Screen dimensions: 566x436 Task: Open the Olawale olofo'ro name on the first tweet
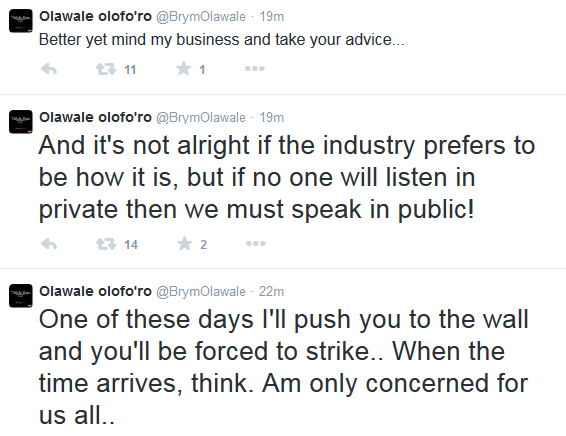(95, 16)
